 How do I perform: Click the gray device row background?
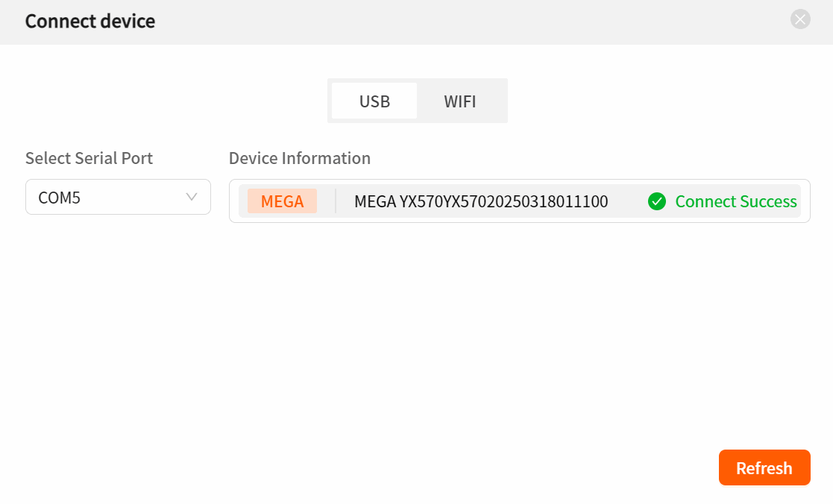520,201
